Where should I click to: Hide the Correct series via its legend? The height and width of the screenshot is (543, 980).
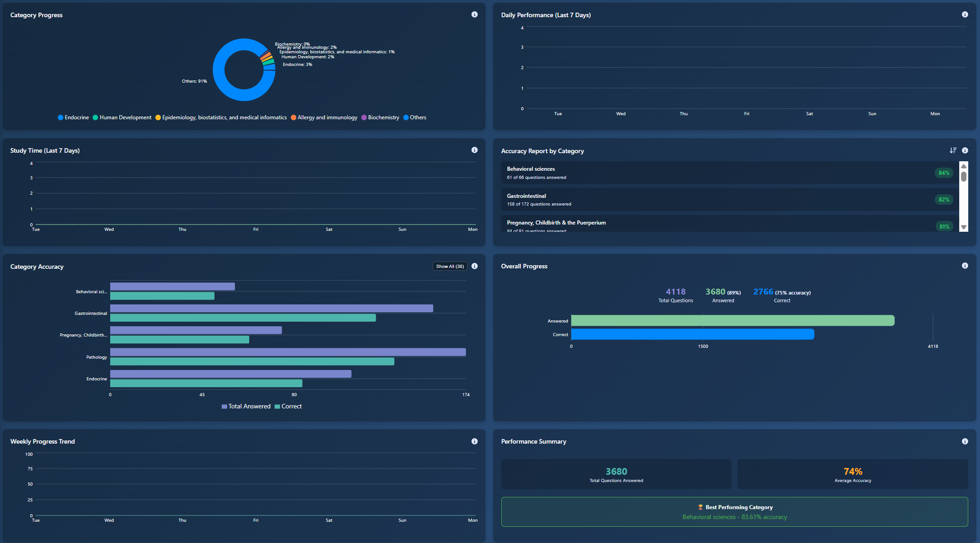(x=288, y=406)
